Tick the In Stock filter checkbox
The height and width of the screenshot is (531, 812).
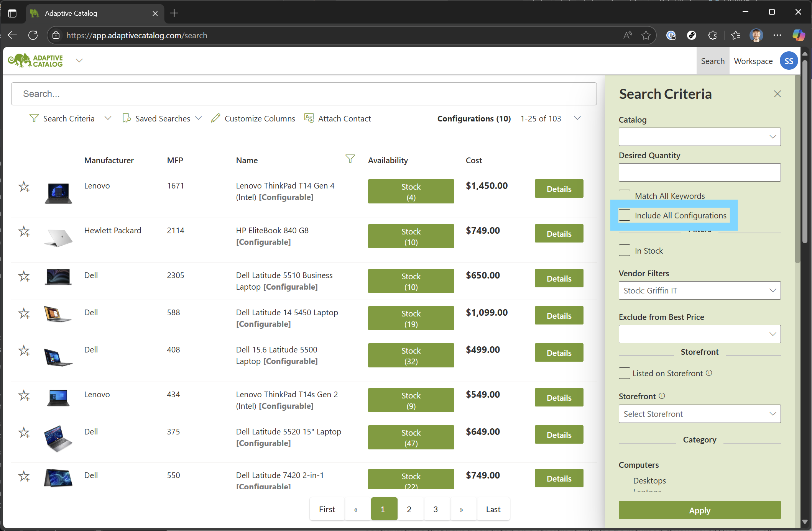tap(625, 250)
